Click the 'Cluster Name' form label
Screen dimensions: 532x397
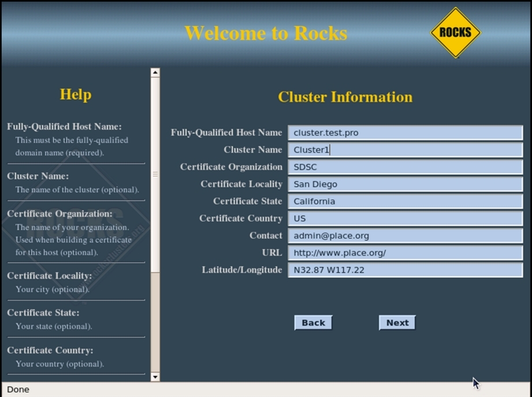pos(253,150)
